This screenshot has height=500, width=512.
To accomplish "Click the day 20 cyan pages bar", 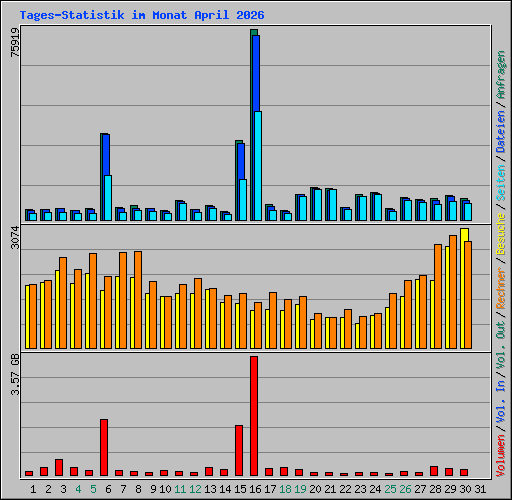I will 318,205.
